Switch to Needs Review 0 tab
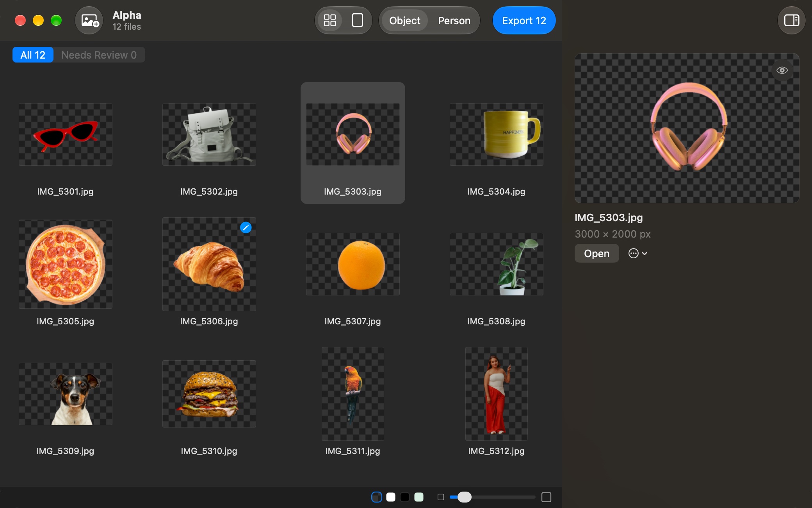The width and height of the screenshot is (812, 508). point(99,55)
